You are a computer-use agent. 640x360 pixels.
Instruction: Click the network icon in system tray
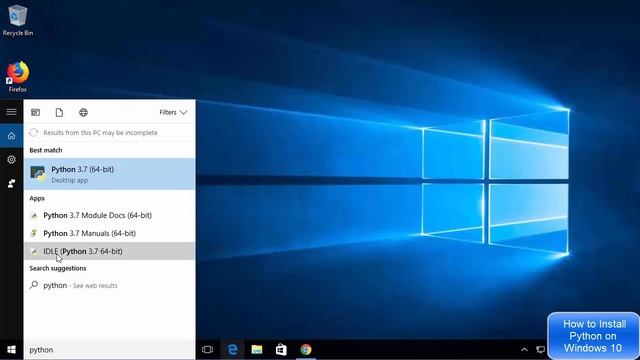tap(540, 350)
